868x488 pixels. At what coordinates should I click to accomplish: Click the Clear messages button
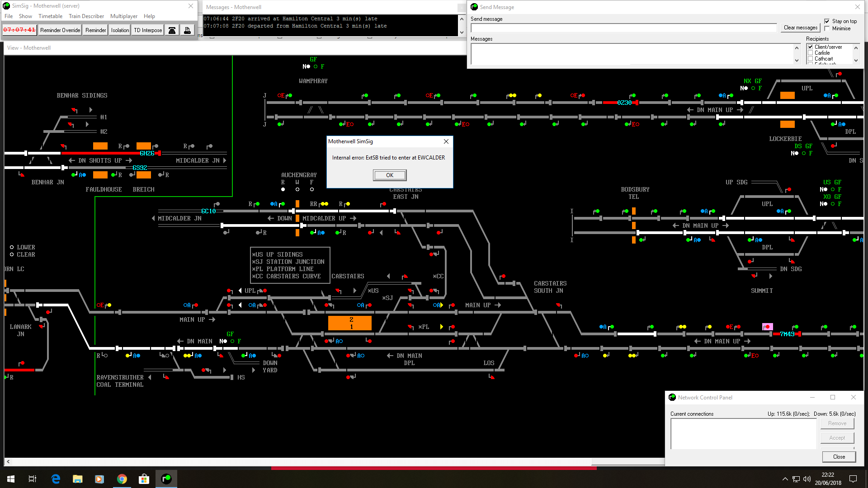tap(800, 28)
